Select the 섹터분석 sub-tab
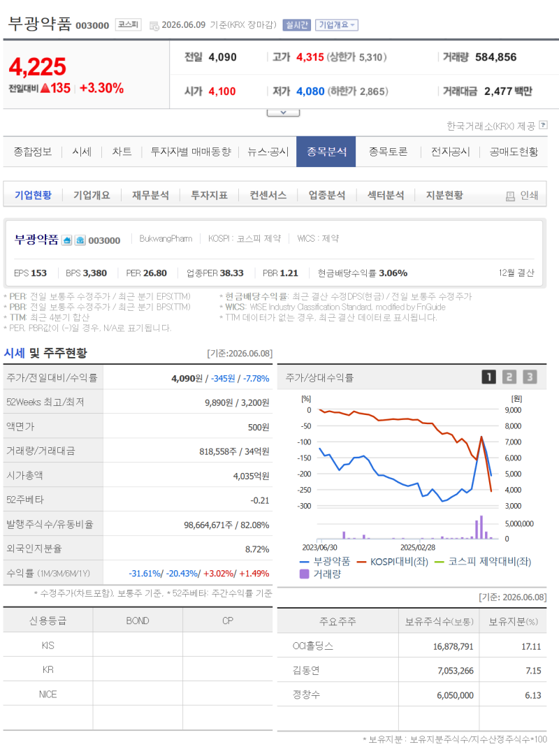Screen dimensions: 559x756 [386, 195]
